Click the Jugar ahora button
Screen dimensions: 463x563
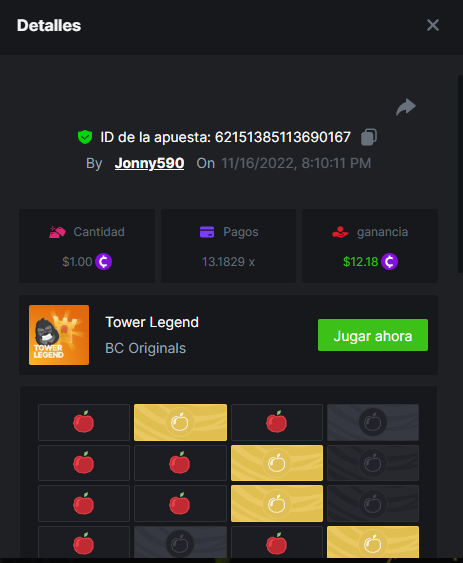pyautogui.click(x=373, y=335)
